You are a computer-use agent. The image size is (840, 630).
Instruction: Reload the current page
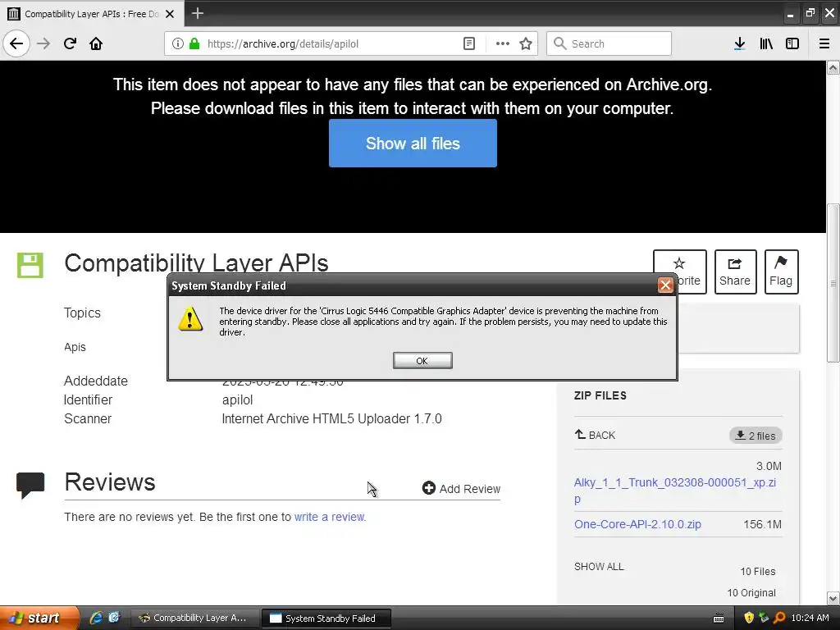[70, 43]
